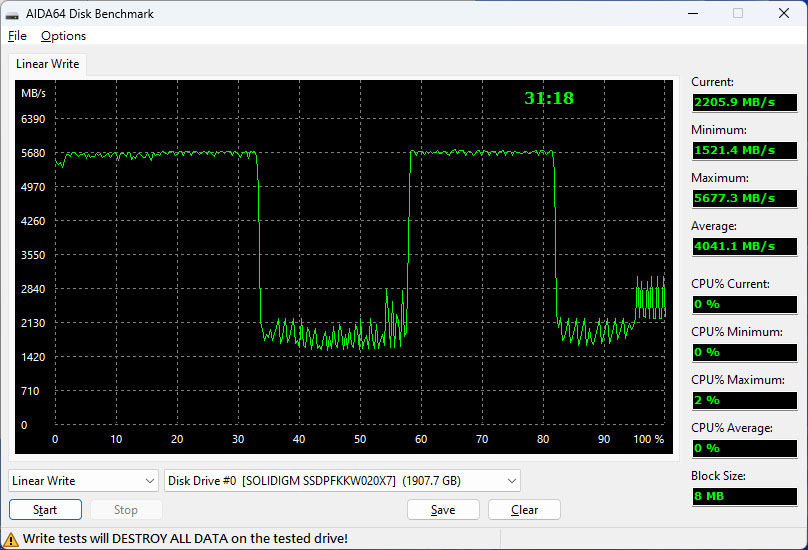This screenshot has height=550, width=808.
Task: Click the Block Size: label
Action: pyautogui.click(x=718, y=476)
